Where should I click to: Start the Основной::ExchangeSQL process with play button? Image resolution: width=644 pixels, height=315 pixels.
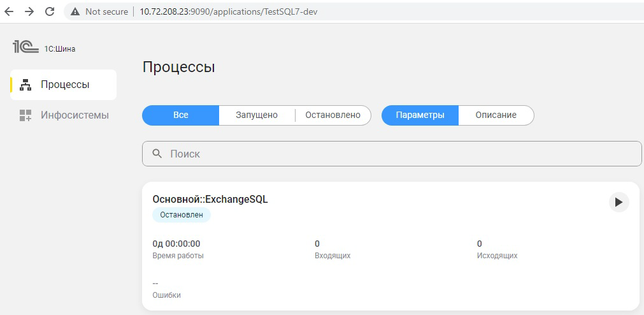[618, 202]
